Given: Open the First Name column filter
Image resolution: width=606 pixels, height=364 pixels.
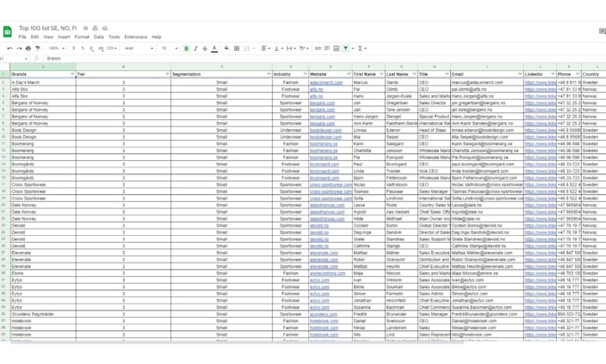Looking at the screenshot, I should [381, 74].
